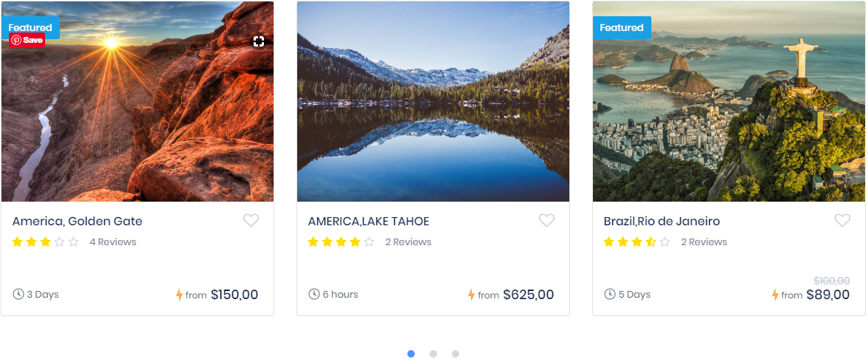The height and width of the screenshot is (359, 868).
Task: Click the four-star rating on Lake Tahoe tour
Action: (341, 242)
